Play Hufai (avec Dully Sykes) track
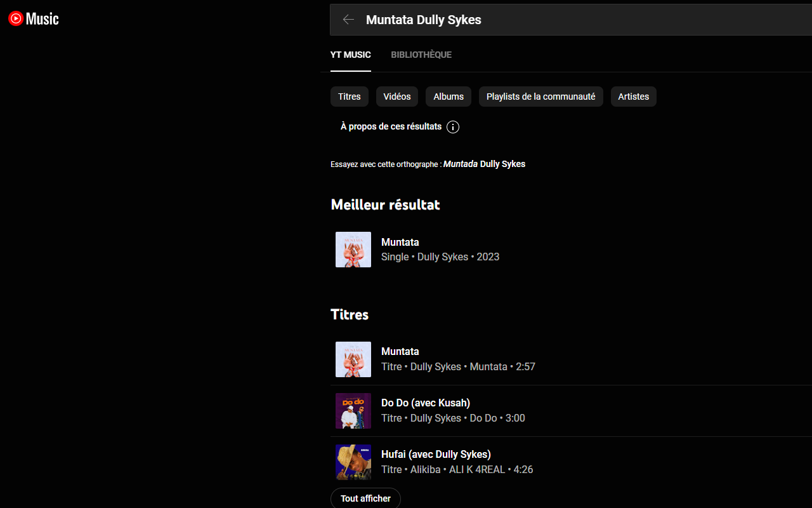This screenshot has width=812, height=508. 436,454
